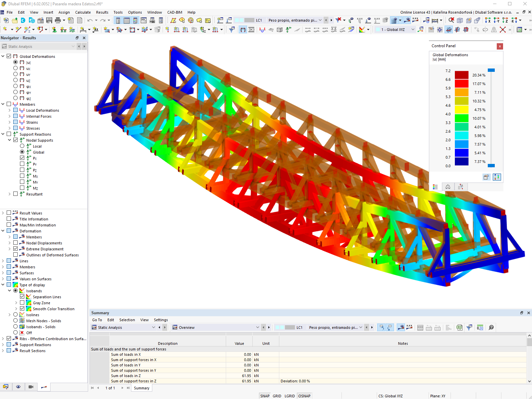Toggle the GRID status bar button
Screen dimensions: 532x399
(277, 396)
